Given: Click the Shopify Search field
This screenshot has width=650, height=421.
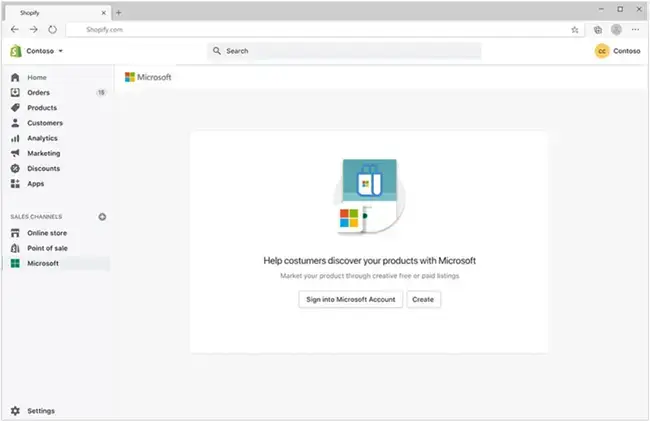Looking at the screenshot, I should click(344, 51).
